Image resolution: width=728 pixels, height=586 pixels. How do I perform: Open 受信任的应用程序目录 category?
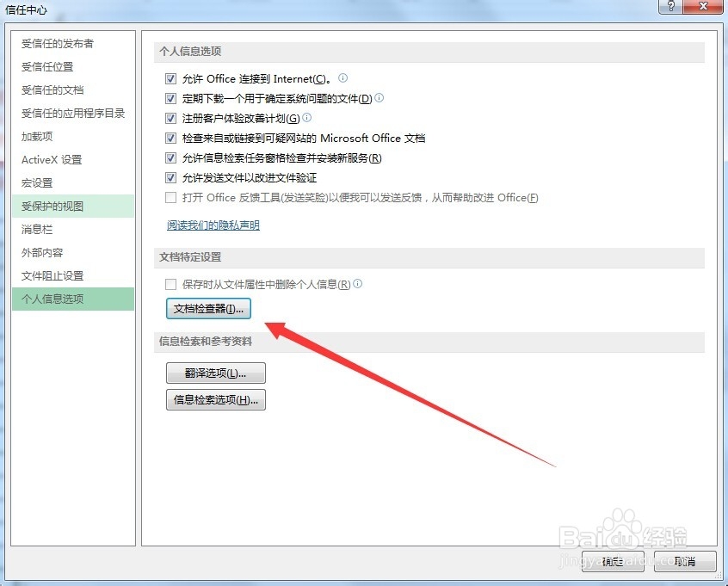tap(73, 114)
